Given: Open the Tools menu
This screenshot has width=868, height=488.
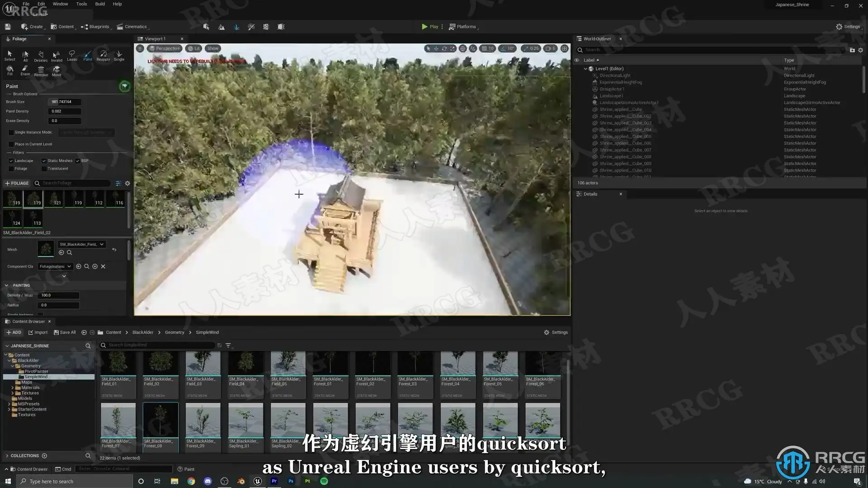Looking at the screenshot, I should click(81, 4).
